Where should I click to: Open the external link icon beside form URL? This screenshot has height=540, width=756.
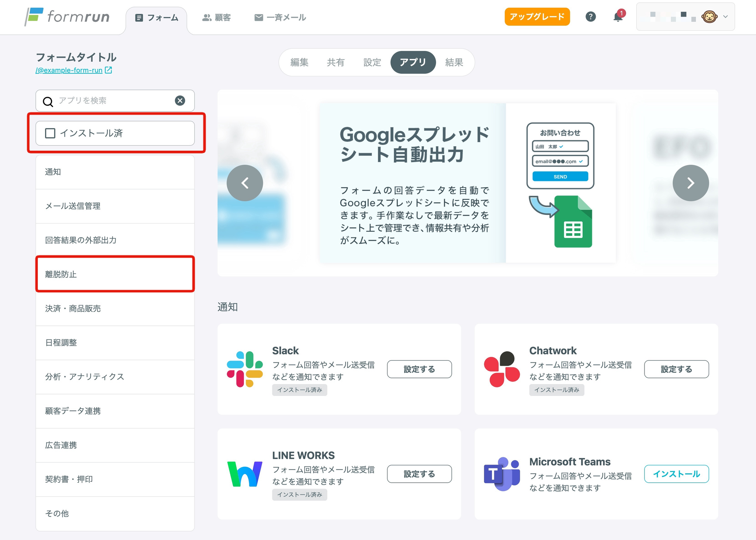[x=108, y=70]
